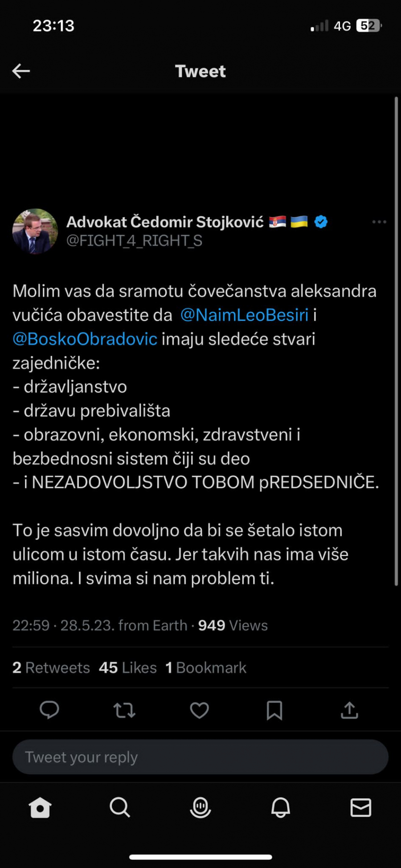Tap the Tweet your reply field

[x=200, y=757]
